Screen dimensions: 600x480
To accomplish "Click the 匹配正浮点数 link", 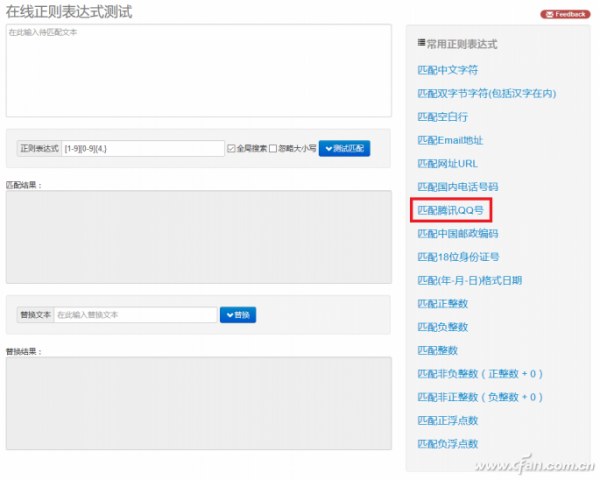I will [x=447, y=420].
